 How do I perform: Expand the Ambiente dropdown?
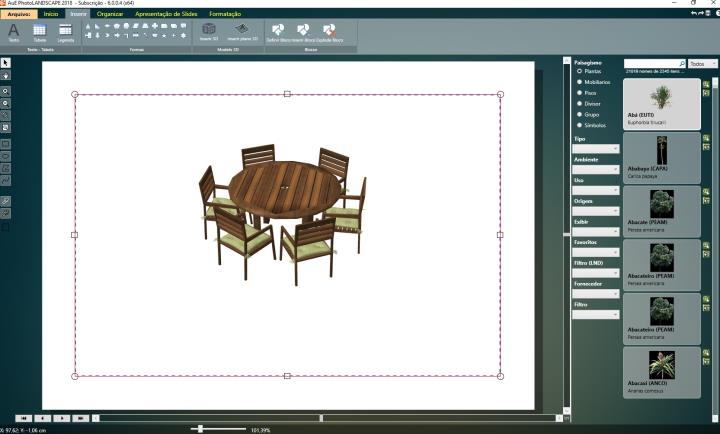click(x=596, y=170)
